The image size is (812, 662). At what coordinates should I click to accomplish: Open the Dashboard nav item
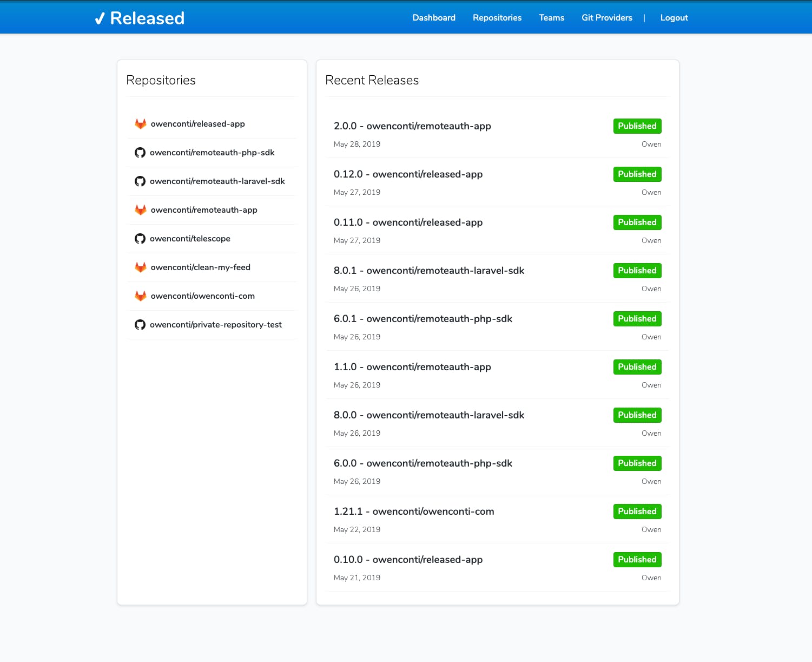click(x=434, y=18)
